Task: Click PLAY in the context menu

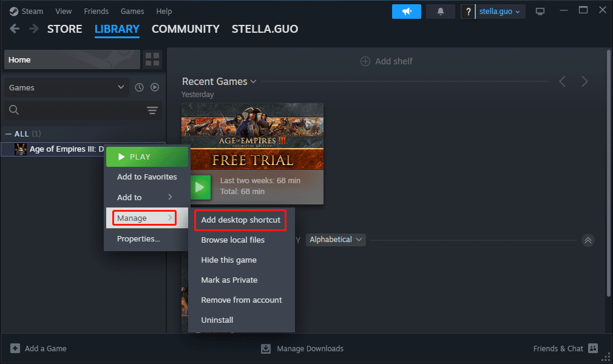Action: [147, 157]
